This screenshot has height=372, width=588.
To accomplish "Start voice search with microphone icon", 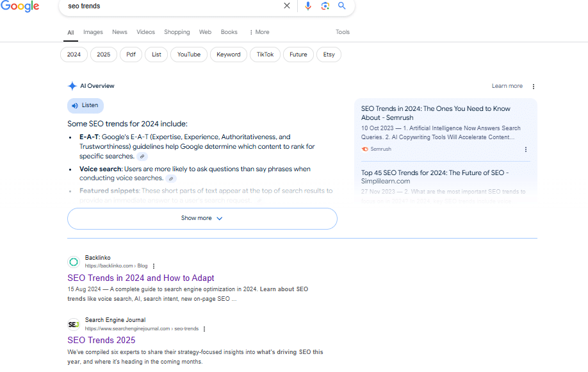I will tap(308, 6).
